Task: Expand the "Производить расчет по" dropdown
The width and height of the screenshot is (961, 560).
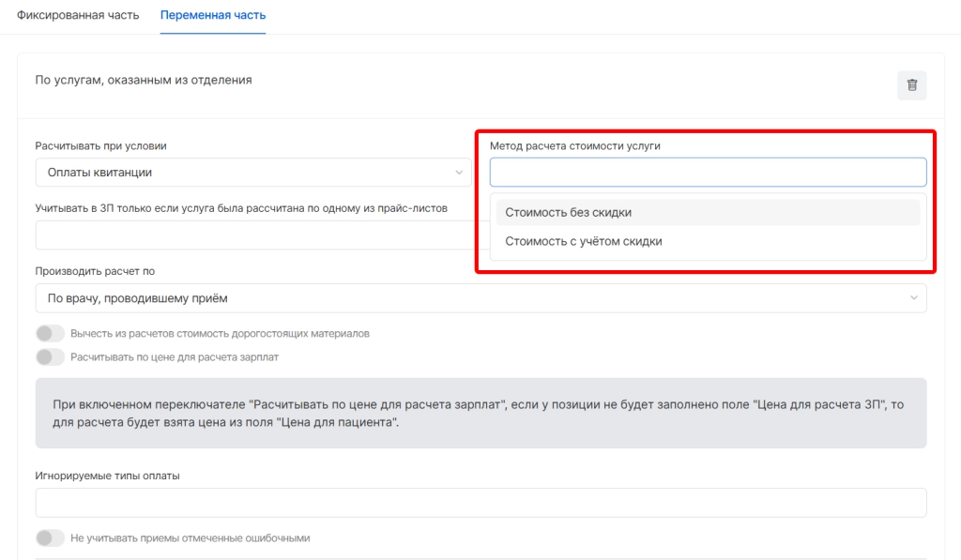Action: [469, 298]
